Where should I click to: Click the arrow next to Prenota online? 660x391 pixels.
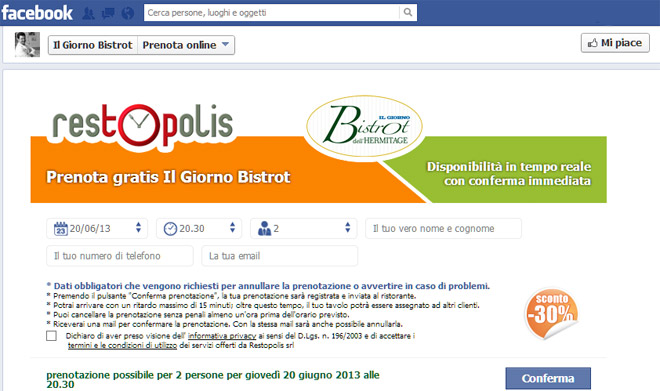coord(225,44)
